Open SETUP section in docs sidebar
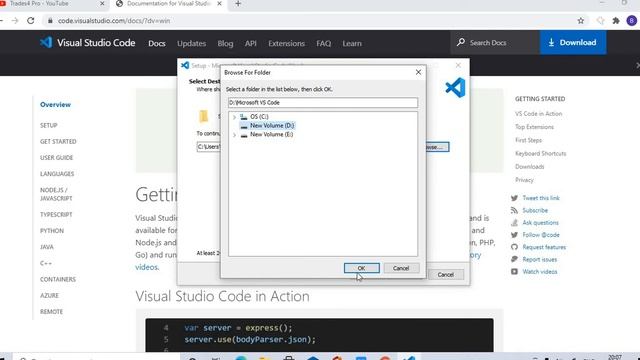 [49, 125]
